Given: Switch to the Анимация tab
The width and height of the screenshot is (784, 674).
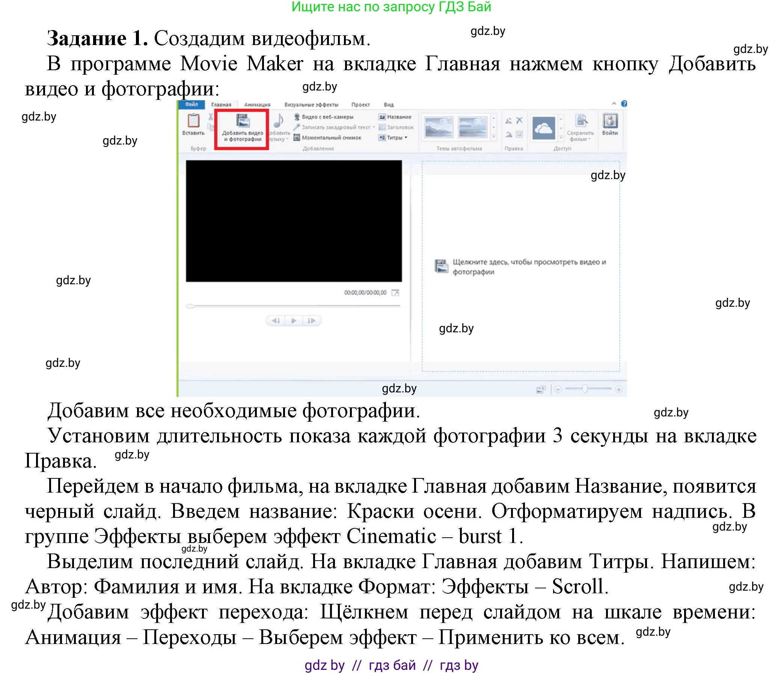Looking at the screenshot, I should click(257, 105).
